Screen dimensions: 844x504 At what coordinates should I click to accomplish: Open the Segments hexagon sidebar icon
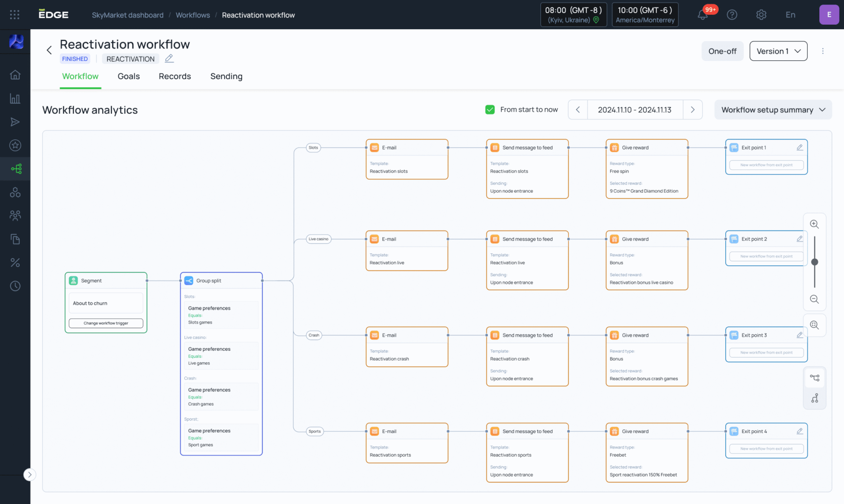[15, 192]
